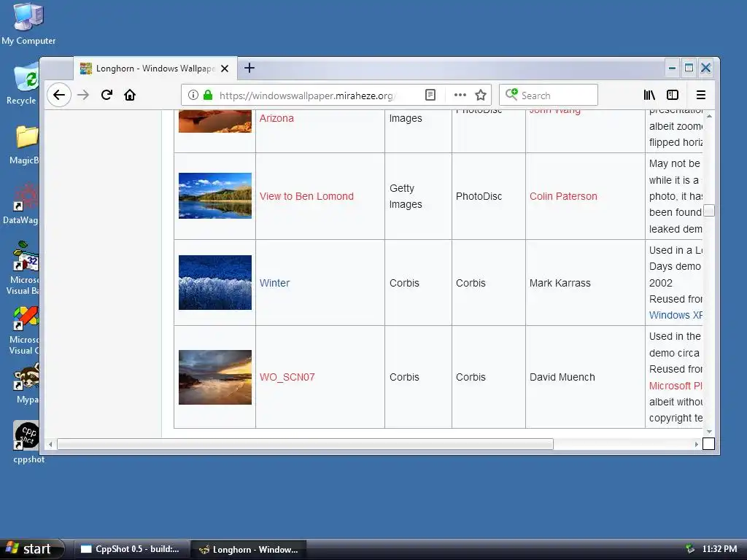Click the horizontal scrollbar left arrow

(x=50, y=444)
